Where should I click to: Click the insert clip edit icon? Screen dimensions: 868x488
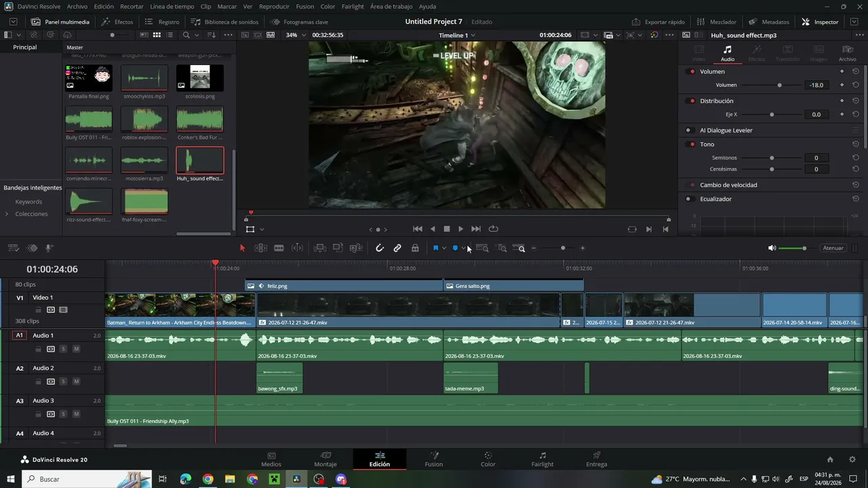tap(320, 248)
